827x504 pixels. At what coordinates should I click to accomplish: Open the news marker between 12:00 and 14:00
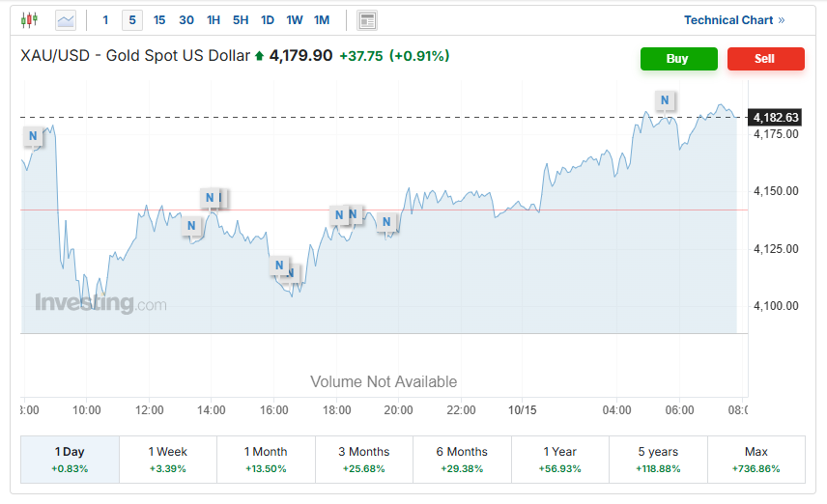[x=191, y=227]
